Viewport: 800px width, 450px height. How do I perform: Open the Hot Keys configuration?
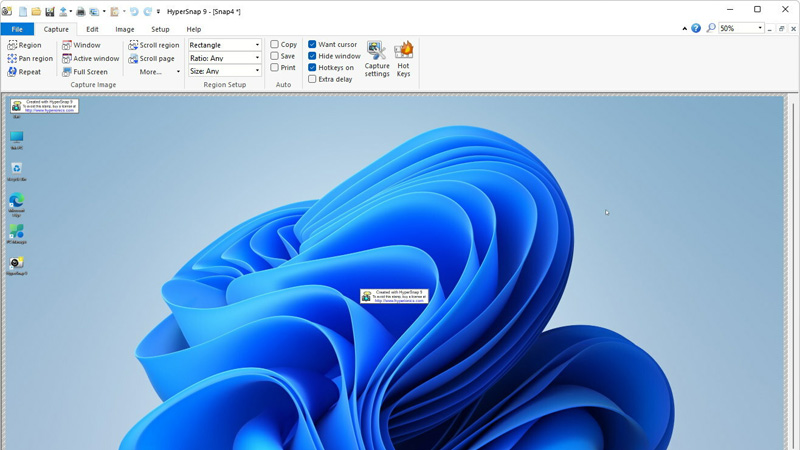click(403, 58)
